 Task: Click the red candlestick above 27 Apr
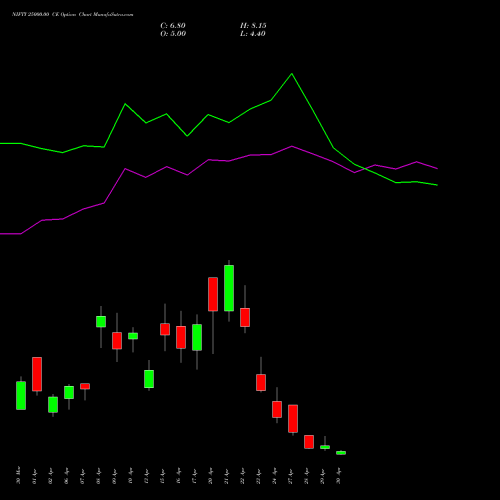pos(293,419)
